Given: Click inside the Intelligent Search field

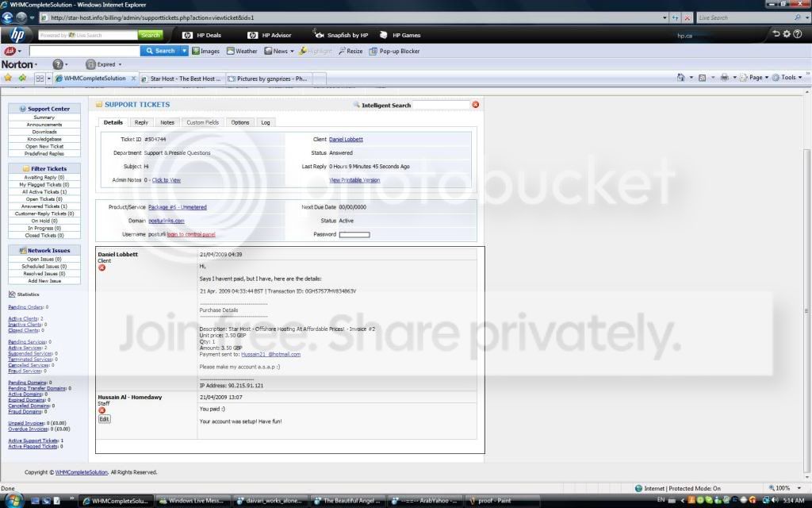Looking at the screenshot, I should (x=441, y=106).
